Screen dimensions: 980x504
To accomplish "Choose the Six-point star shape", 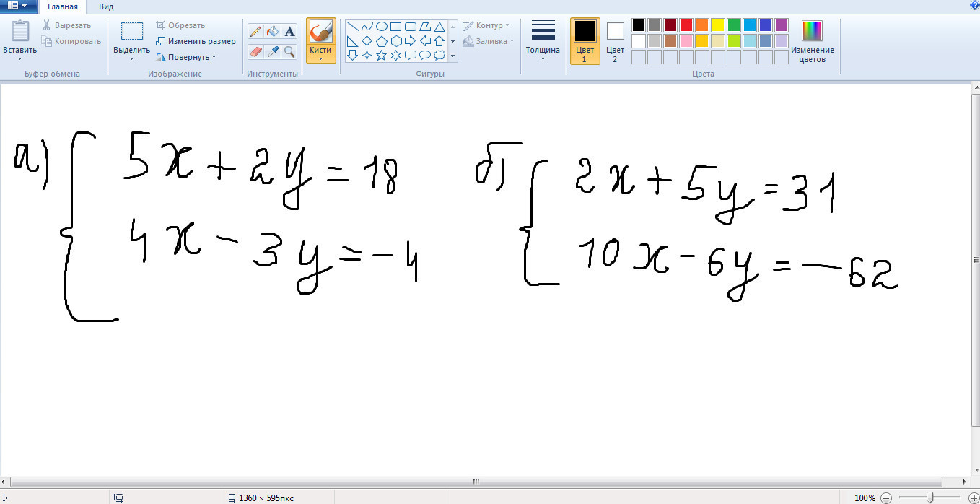I will [396, 55].
